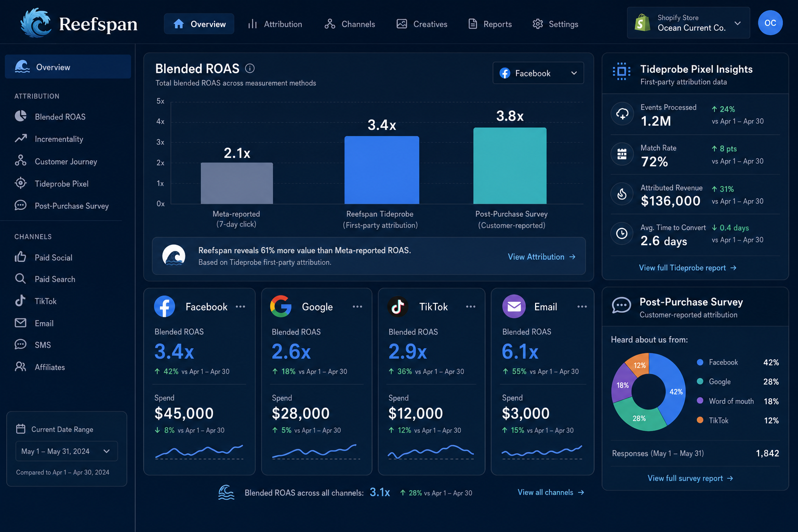Viewport: 798px width, 532px height.
Task: Click the Email logo on channel card
Action: pyautogui.click(x=514, y=307)
